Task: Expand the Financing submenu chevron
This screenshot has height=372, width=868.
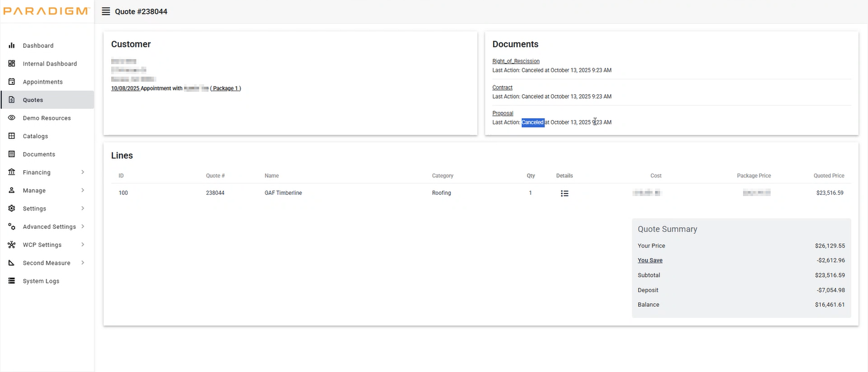Action: click(x=83, y=172)
